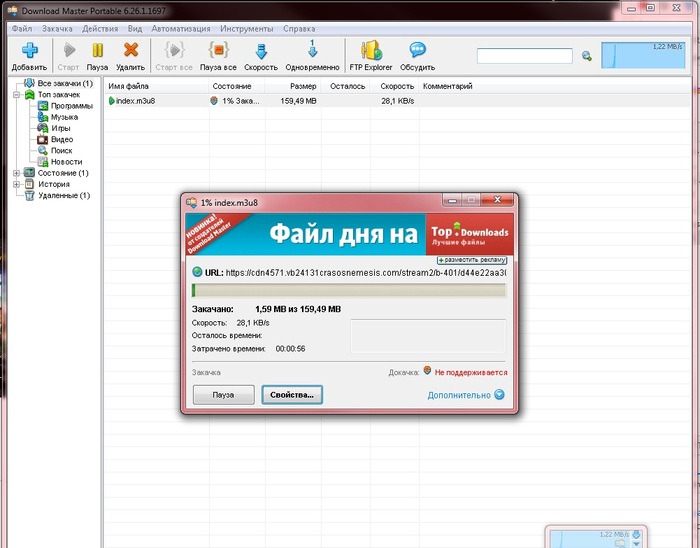Viewport: 700px width, 548px height.
Task: Click the Файл дня на Top Downloads banner
Action: click(x=349, y=234)
